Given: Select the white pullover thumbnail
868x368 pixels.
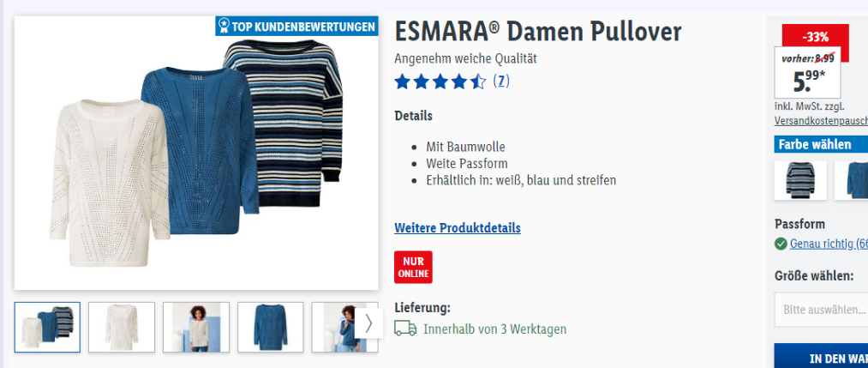Looking at the screenshot, I should pyautogui.click(x=122, y=327).
